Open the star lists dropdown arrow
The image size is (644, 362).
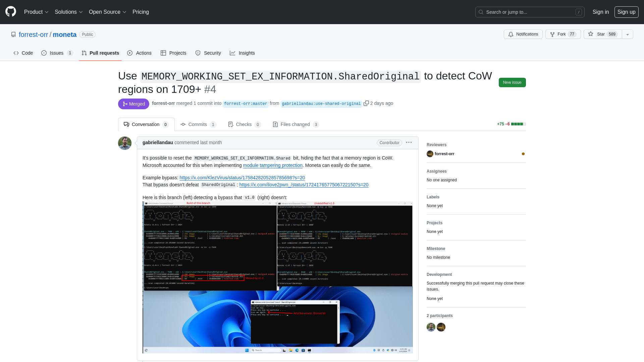627,34
